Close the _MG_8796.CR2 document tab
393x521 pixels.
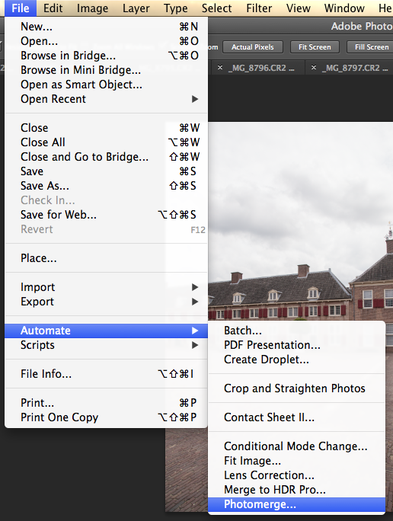220,68
